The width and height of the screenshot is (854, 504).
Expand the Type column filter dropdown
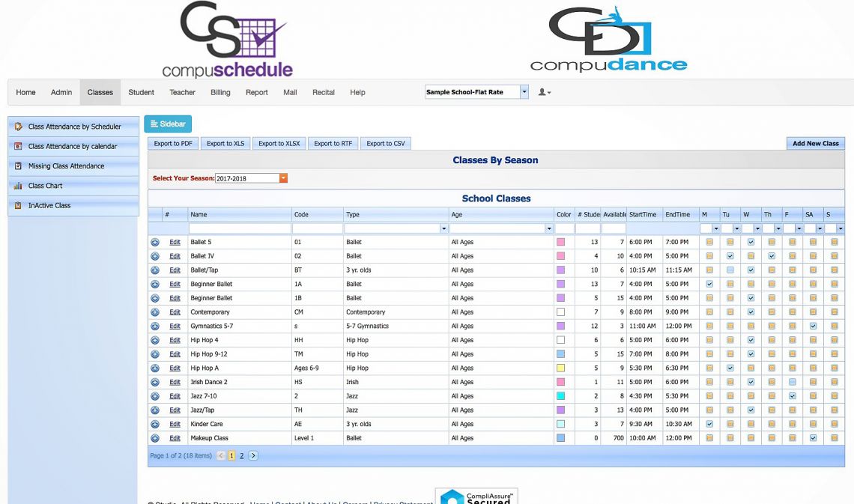[443, 228]
